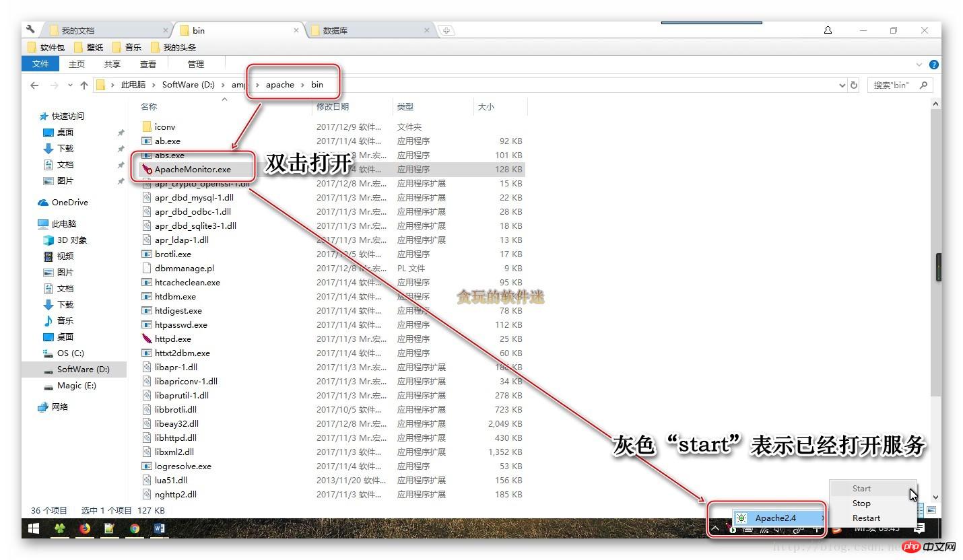This screenshot has height=560, width=963.
Task: Refresh the current folder view
Action: pyautogui.click(x=855, y=85)
